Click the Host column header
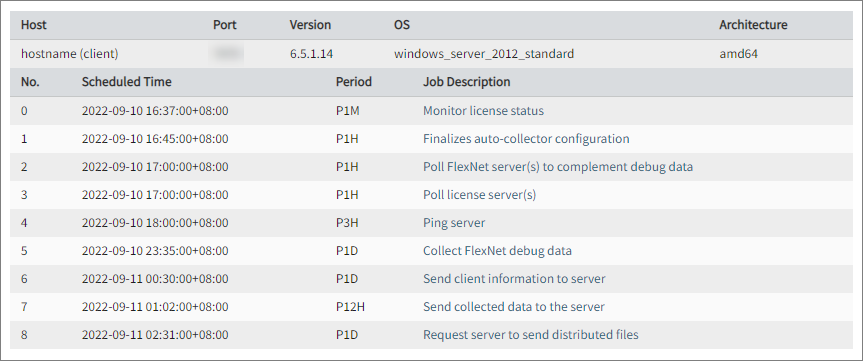This screenshot has width=863, height=361. [34, 25]
